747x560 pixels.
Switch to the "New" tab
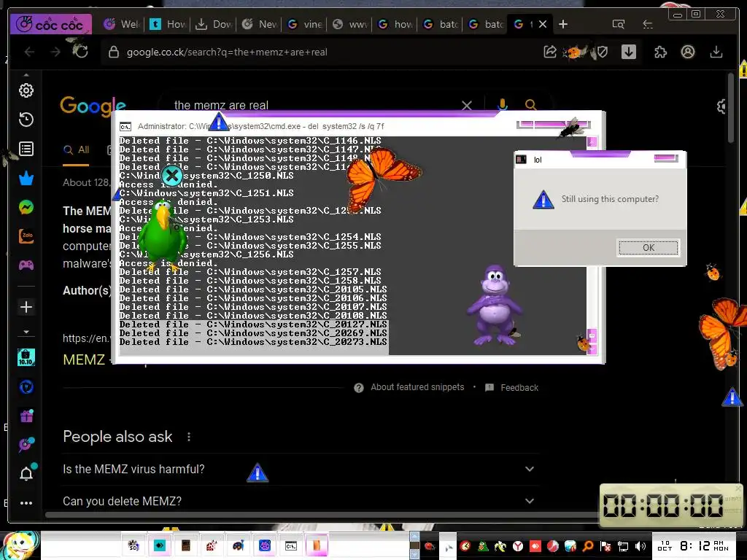[259, 24]
